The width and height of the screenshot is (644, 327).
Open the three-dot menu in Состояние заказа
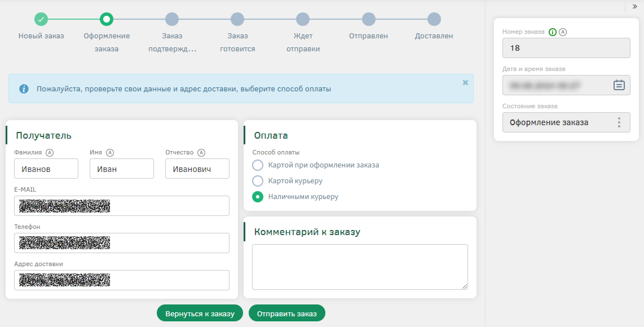619,122
